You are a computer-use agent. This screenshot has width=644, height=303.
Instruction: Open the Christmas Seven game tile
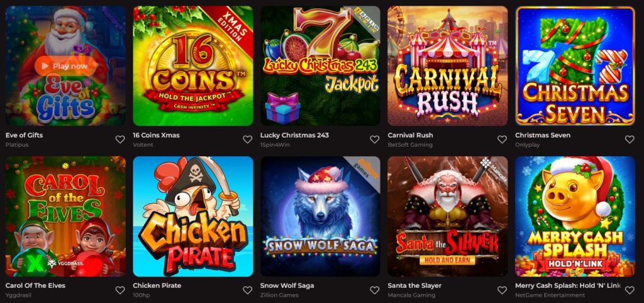pos(575,66)
